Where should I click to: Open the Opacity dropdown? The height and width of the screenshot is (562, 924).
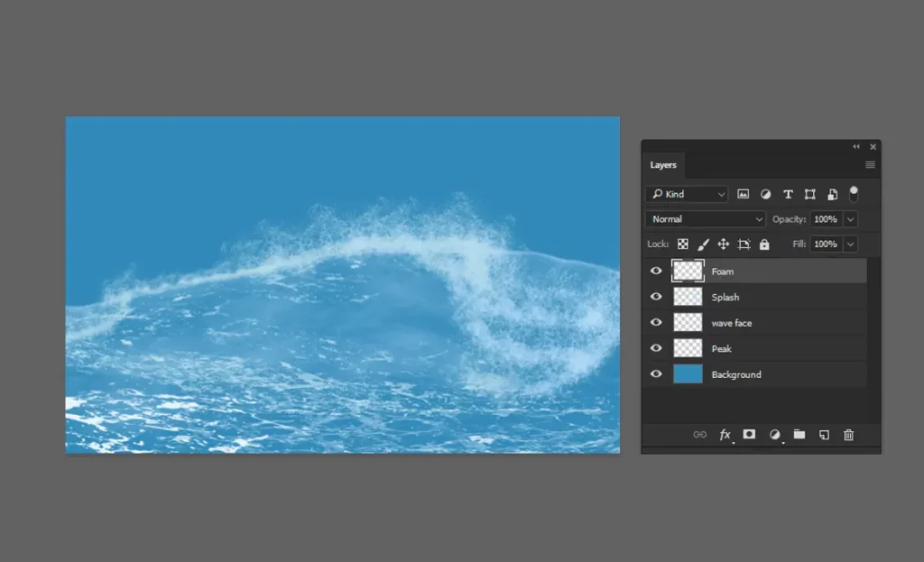click(849, 218)
